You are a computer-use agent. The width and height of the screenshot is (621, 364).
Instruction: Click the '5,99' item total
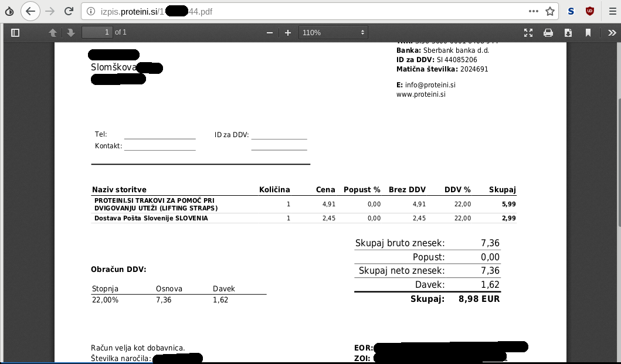(509, 204)
